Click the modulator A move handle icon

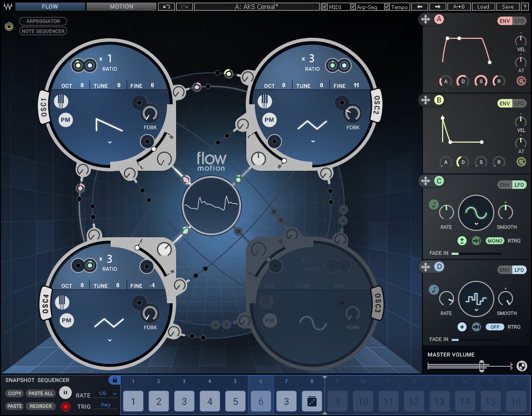(426, 19)
